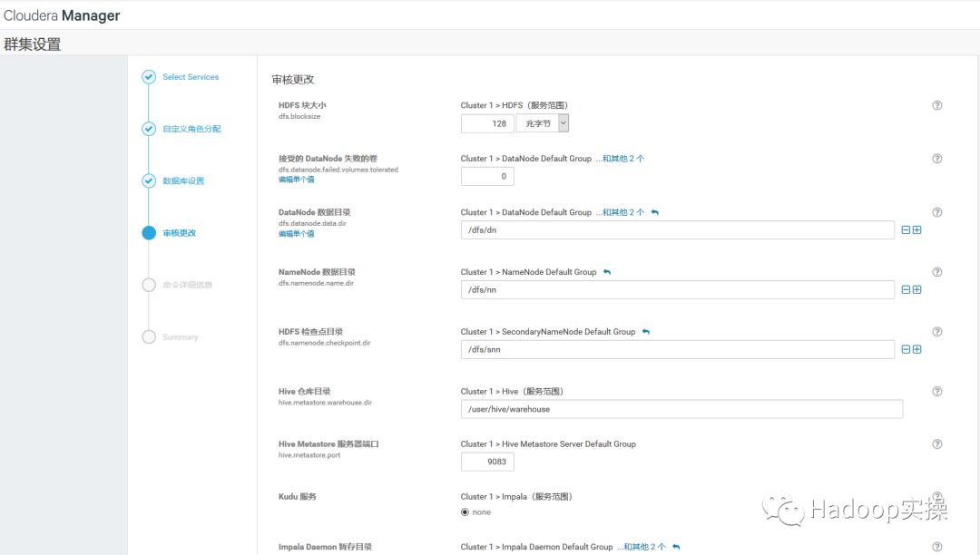Click the hive.metastore.port property name
The image size is (980, 555).
(309, 455)
